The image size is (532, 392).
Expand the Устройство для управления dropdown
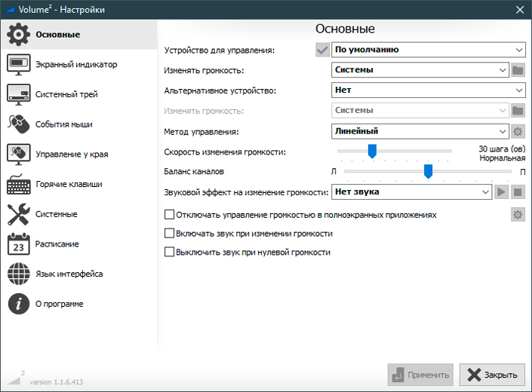point(428,50)
